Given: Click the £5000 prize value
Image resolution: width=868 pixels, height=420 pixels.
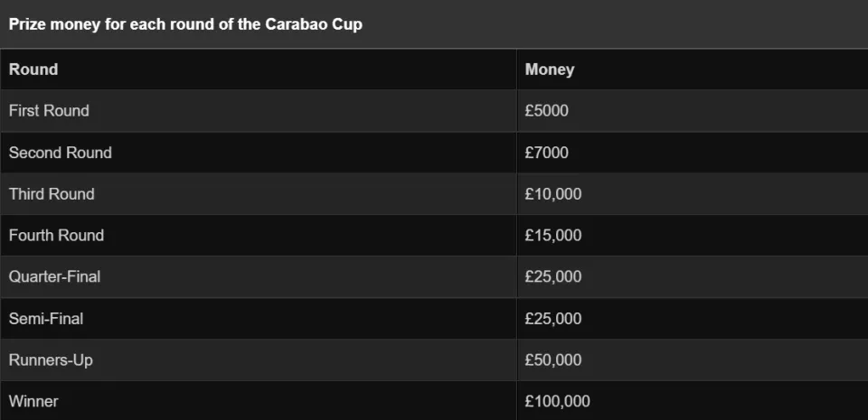Looking at the screenshot, I should [x=546, y=110].
